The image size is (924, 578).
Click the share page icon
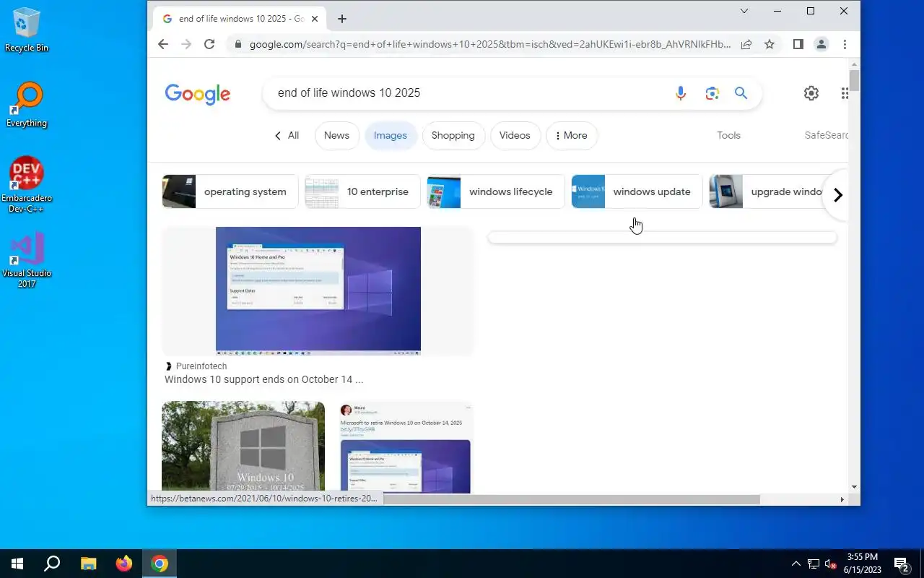746,44
